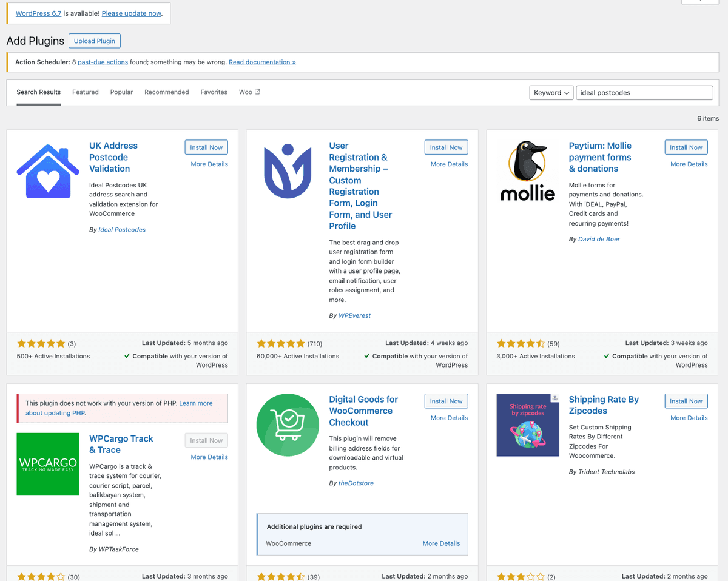
Task: Click the Shipping Rate By Zipcodes thumbnail
Action: tap(528, 425)
